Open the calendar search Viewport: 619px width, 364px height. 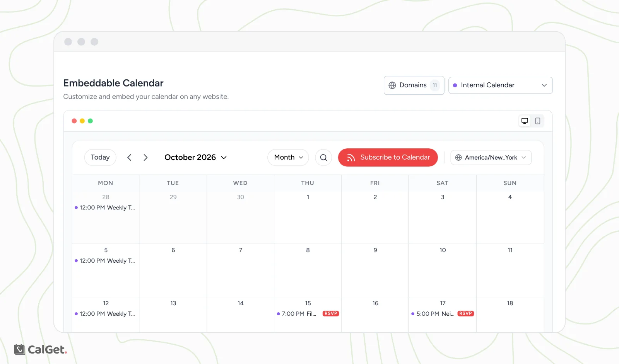pyautogui.click(x=323, y=158)
